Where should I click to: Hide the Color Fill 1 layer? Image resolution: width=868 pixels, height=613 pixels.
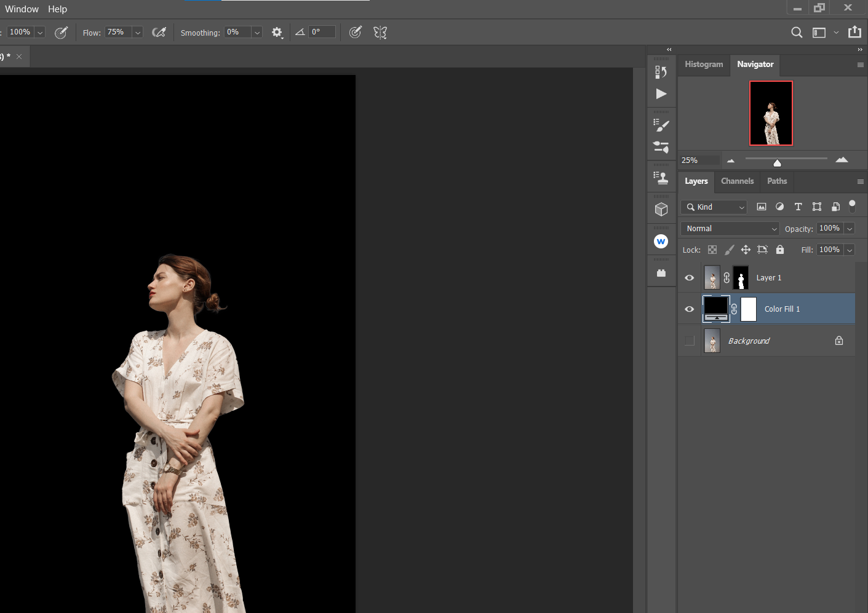pos(690,309)
